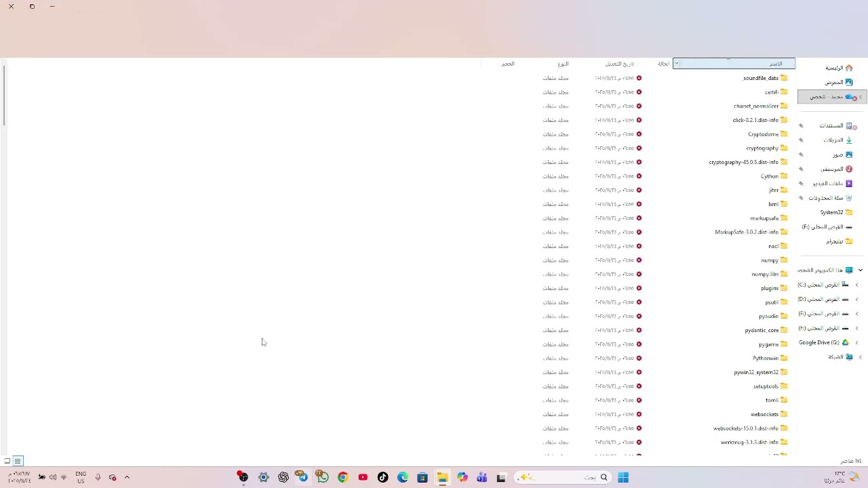
Task: Select the OneDrive محمد - شخصي entry
Action: pos(832,97)
